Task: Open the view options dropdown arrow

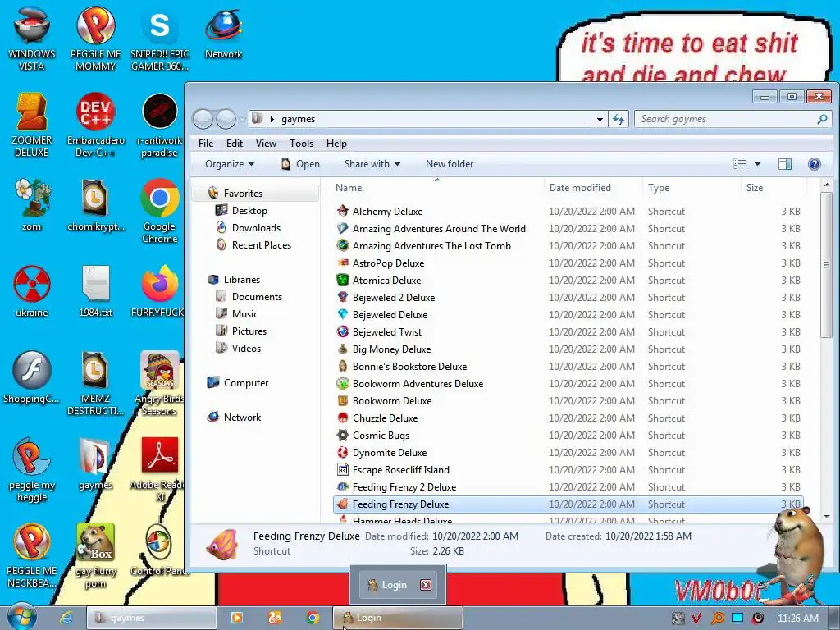Action: 757,164
